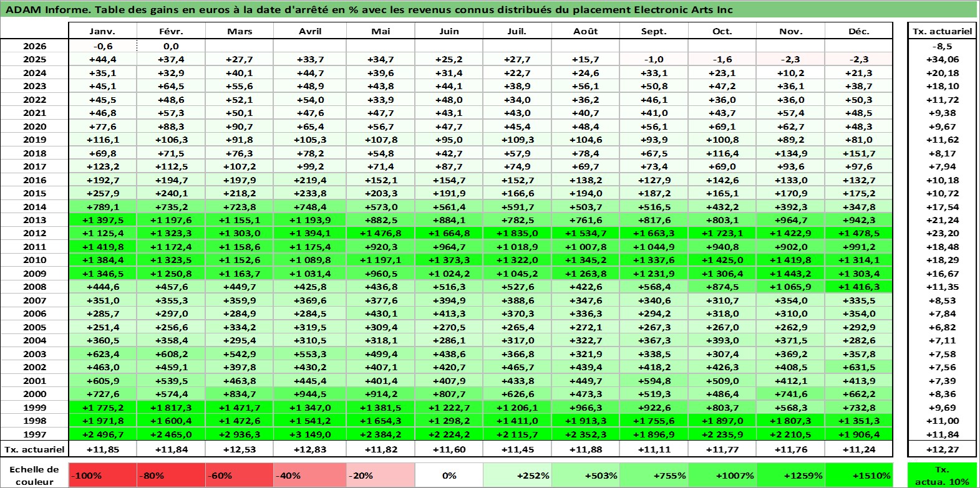This screenshot has height=488, width=980.
Task: Select the 2008 year row label
Action: (34, 287)
